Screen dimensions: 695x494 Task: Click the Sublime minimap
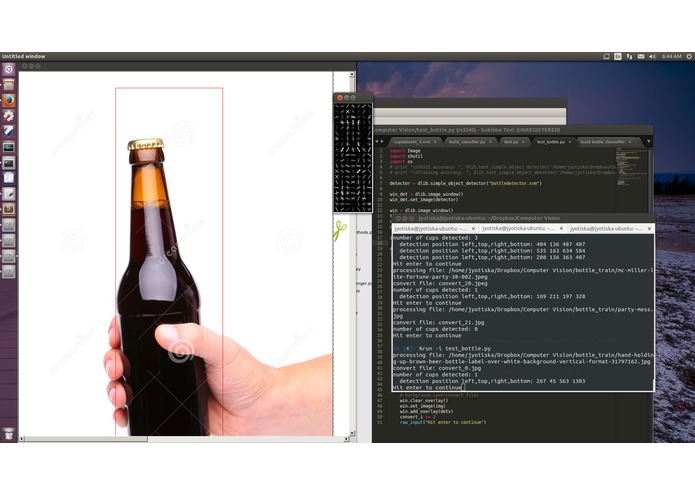point(631,168)
